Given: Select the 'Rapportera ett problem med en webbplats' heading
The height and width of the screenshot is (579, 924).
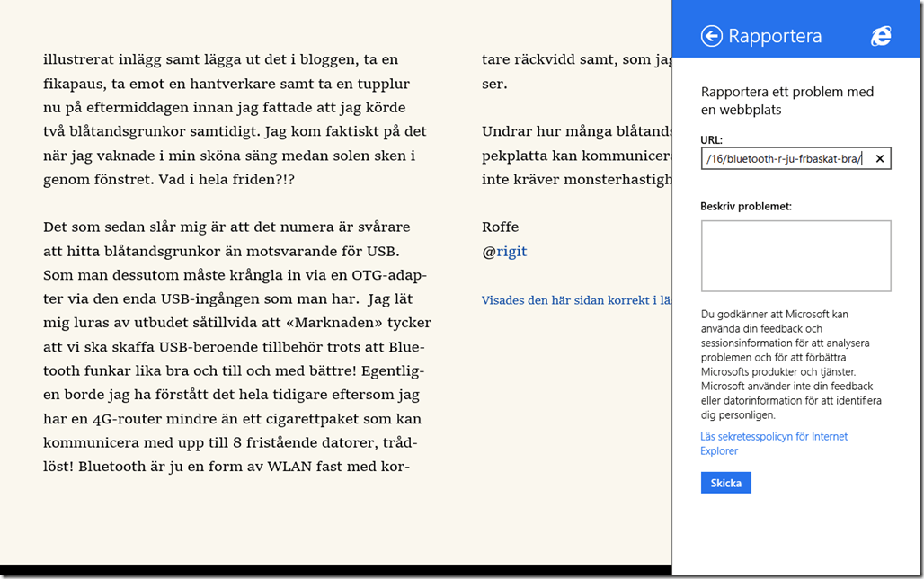Looking at the screenshot, I should tap(787, 101).
